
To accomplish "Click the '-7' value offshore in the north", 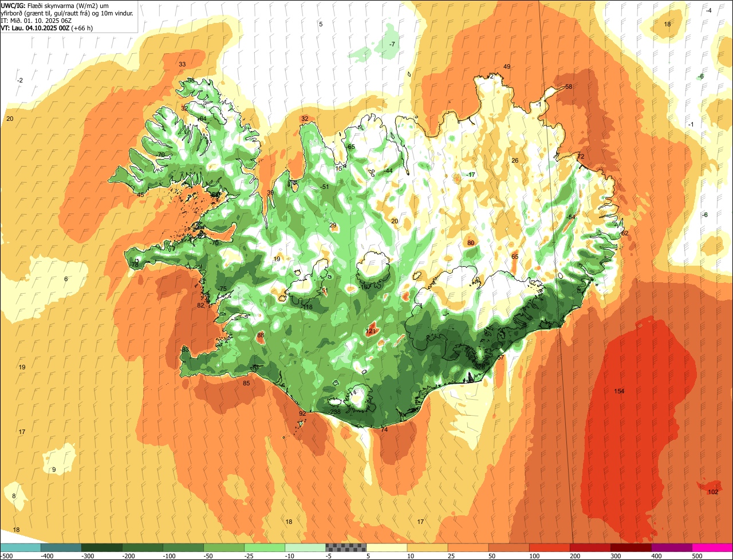I will tap(392, 44).
